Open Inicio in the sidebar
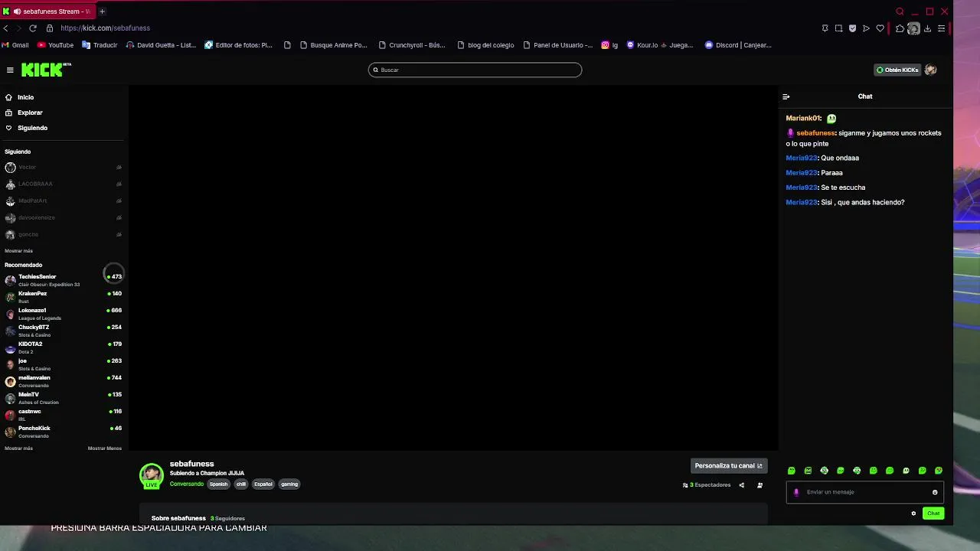This screenshot has width=980, height=551. pos(25,97)
